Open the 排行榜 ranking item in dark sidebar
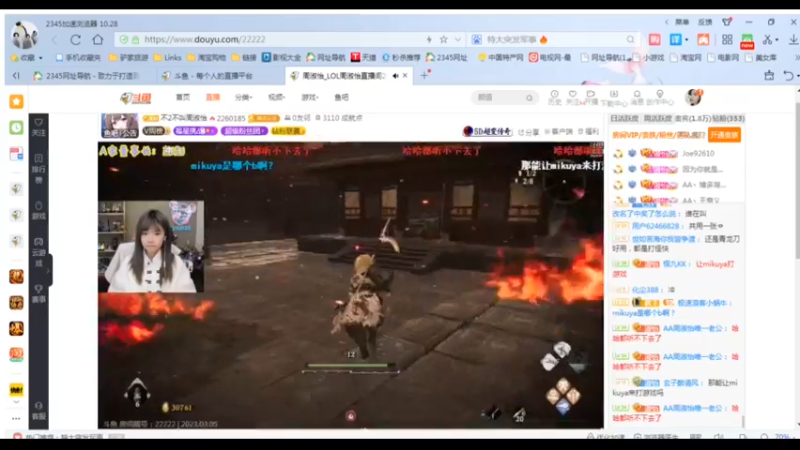Screen dimensions: 800x450 click(39, 169)
